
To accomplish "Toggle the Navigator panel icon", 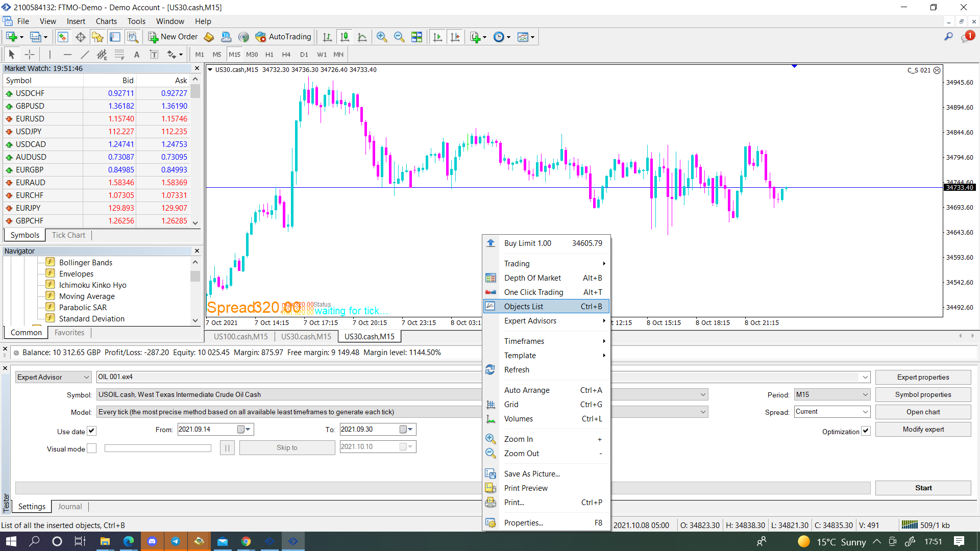I will click(97, 37).
